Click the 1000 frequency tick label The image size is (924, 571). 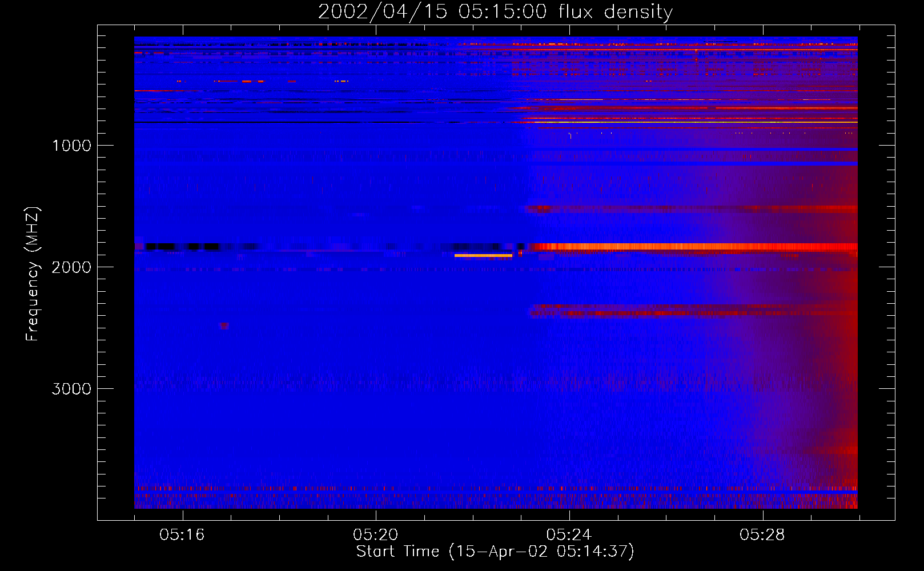72,146
